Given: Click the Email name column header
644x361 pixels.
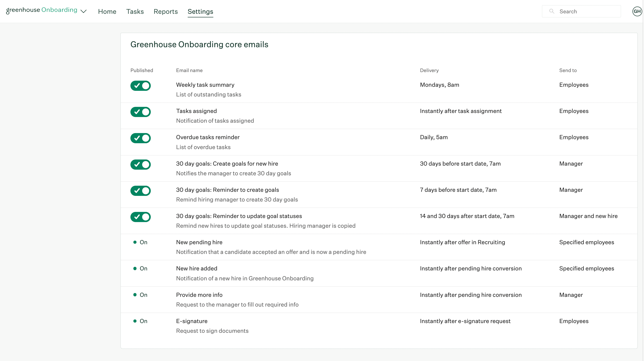Looking at the screenshot, I should (x=189, y=70).
